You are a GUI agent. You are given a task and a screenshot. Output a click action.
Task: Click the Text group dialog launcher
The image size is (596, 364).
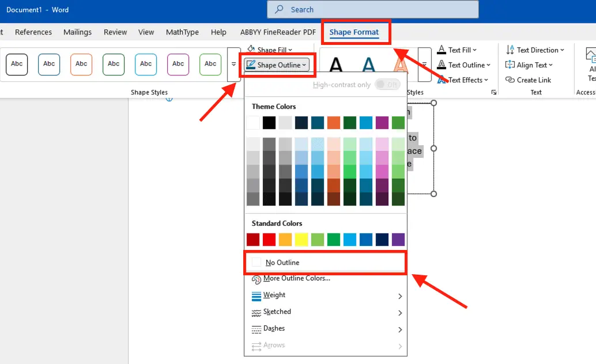pyautogui.click(x=493, y=92)
